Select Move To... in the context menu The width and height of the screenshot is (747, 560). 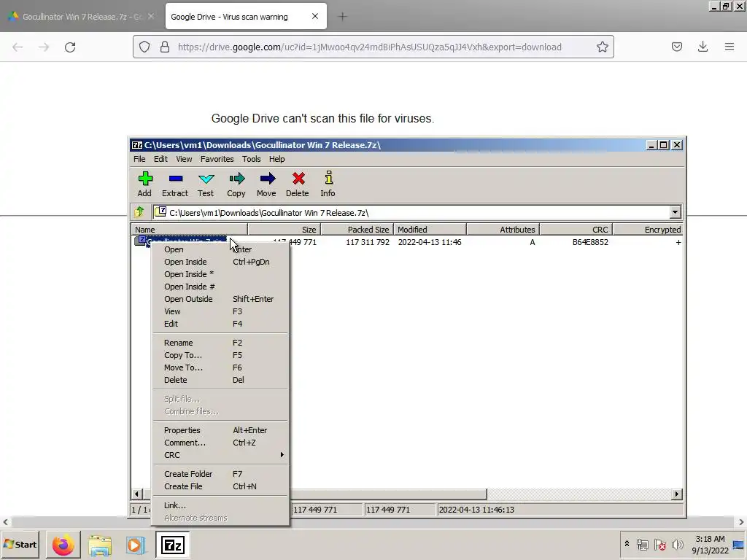(x=220, y=367)
